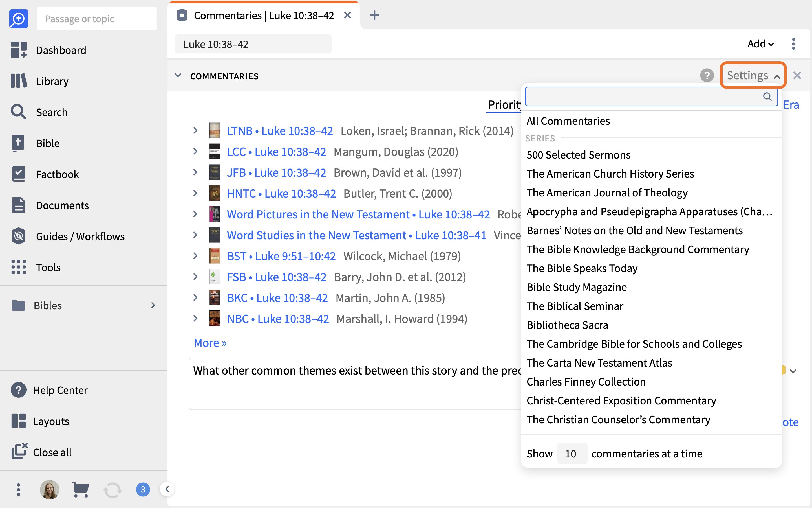Click search magnifier in settings filter
The image size is (812, 508).
767,97
